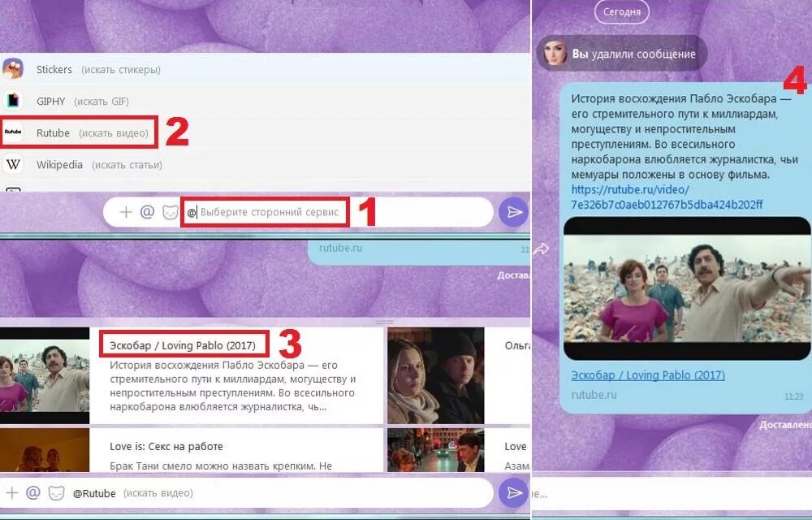
Task: Send message with upper purple send button
Action: (x=514, y=212)
